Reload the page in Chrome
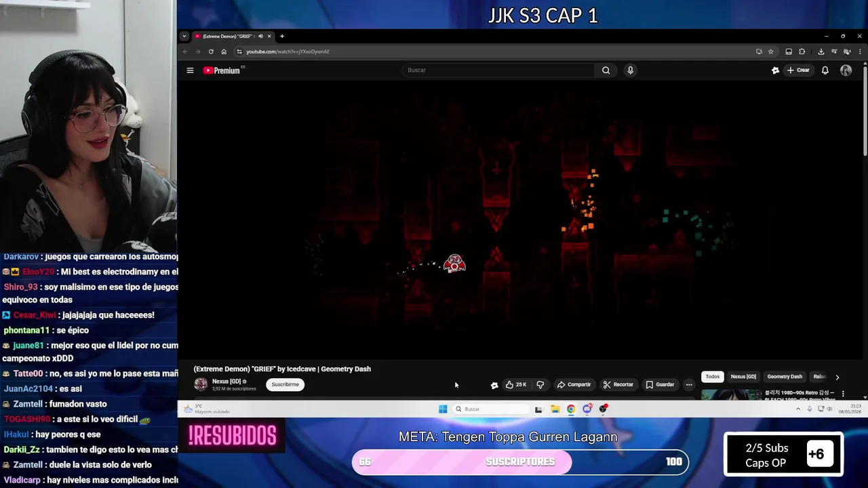The width and height of the screenshot is (868, 488). 211,52
